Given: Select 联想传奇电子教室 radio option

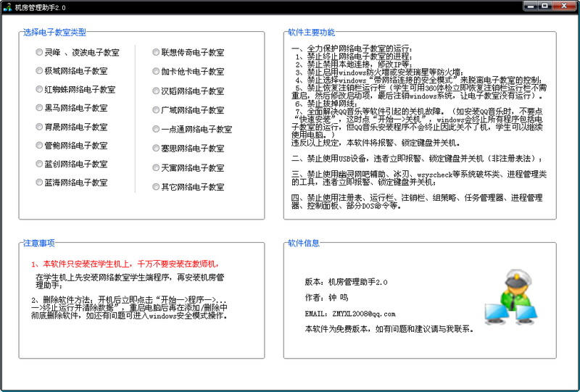Looking at the screenshot, I should 156,53.
